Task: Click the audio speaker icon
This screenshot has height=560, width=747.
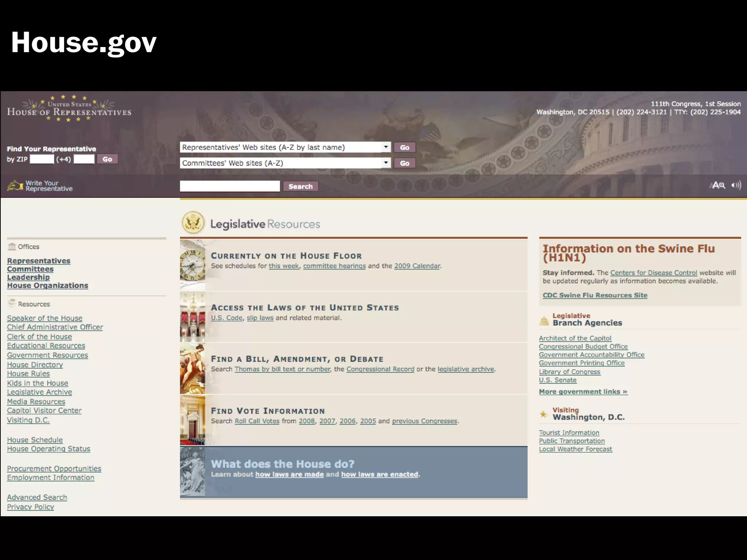Action: pyautogui.click(x=736, y=185)
